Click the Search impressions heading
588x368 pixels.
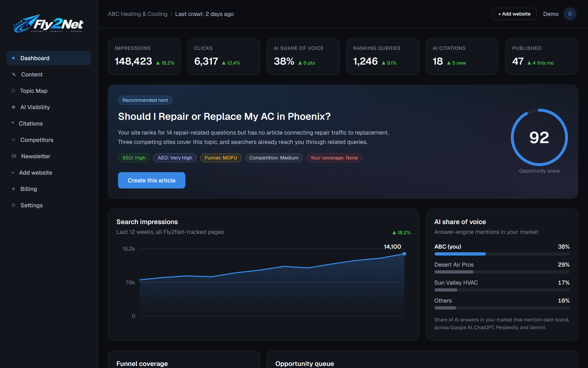point(147,222)
